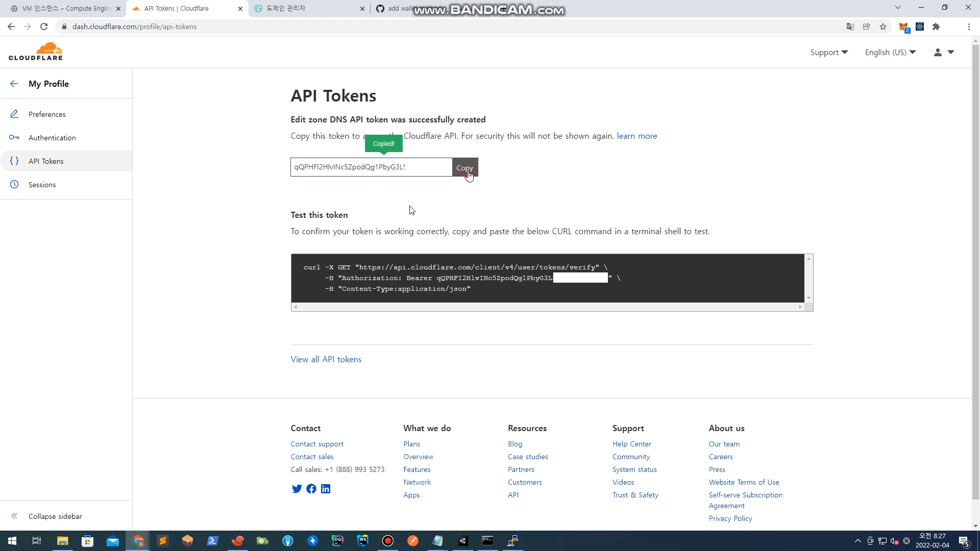Click the Twitter icon in footer

[297, 489]
